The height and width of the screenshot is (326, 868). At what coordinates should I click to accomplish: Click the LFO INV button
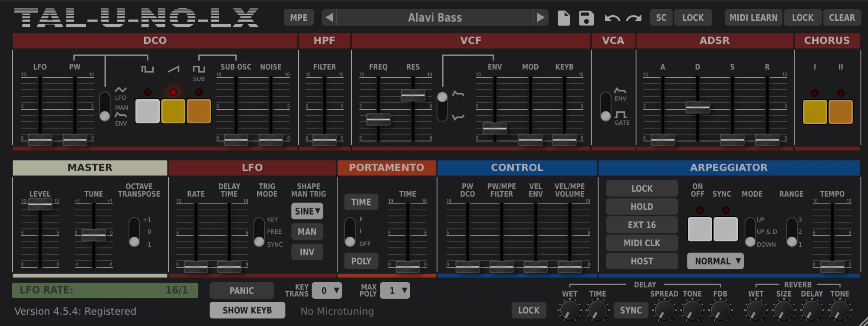(307, 252)
